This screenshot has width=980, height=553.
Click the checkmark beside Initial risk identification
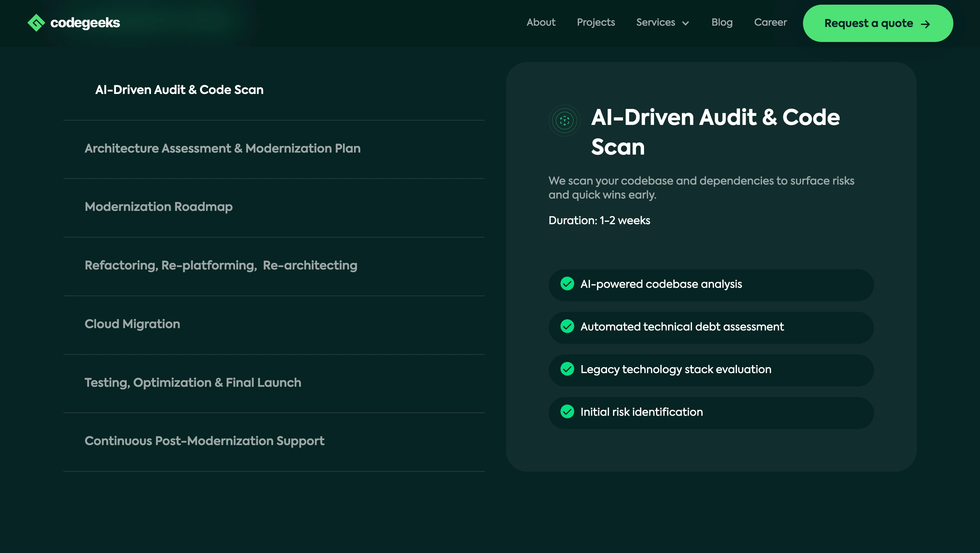click(x=567, y=411)
